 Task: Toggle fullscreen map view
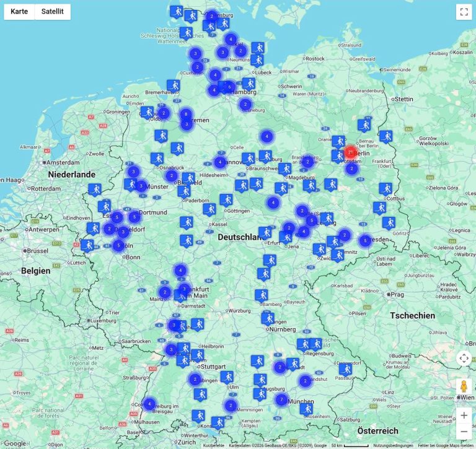[464, 12]
